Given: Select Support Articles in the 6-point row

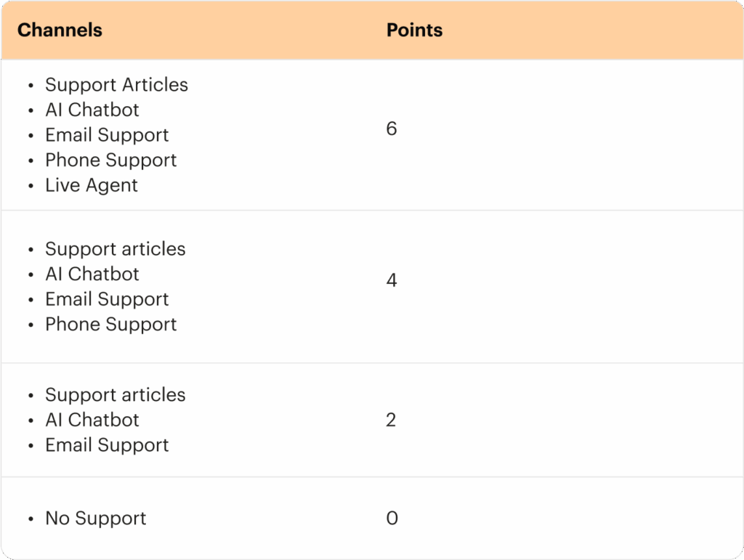Looking at the screenshot, I should pos(117,86).
